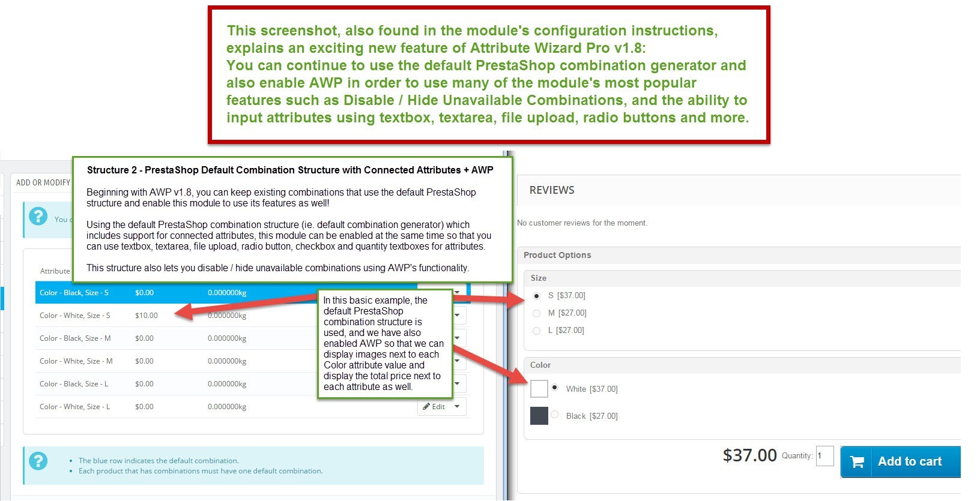
Task: Click the $37.00 total price
Action: pyautogui.click(x=750, y=455)
